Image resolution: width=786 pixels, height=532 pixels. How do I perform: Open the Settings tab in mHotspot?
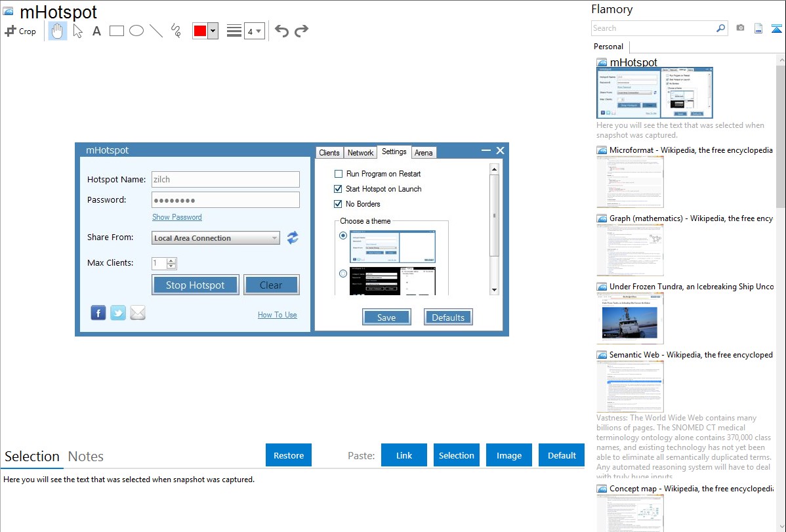tap(394, 152)
